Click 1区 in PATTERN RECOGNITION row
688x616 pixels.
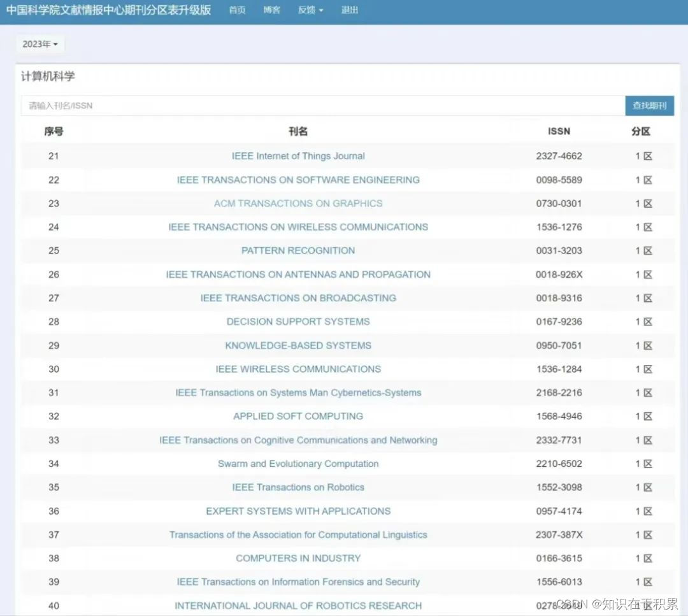click(643, 250)
